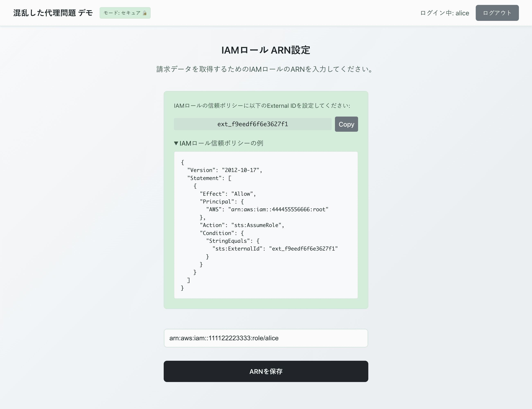Click the "Effect": "Allow" line in code
532x409 pixels.
(228, 194)
